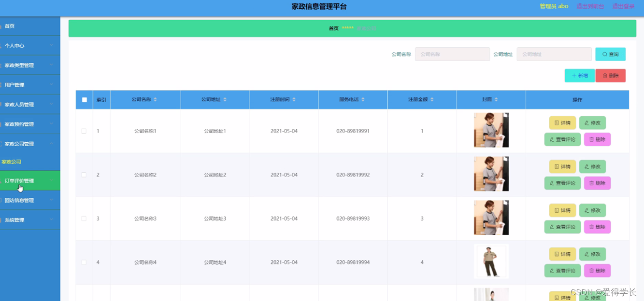
Task: Check the box for row 公司名称4
Action: point(84,262)
